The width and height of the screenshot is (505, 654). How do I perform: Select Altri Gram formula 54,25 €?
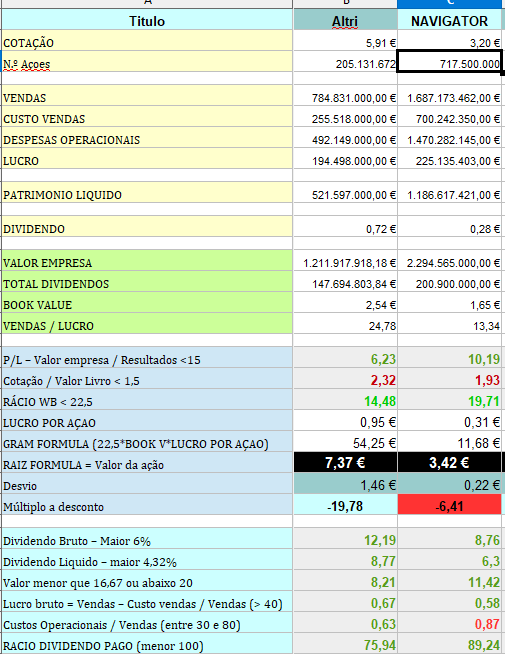pyautogui.click(x=345, y=443)
